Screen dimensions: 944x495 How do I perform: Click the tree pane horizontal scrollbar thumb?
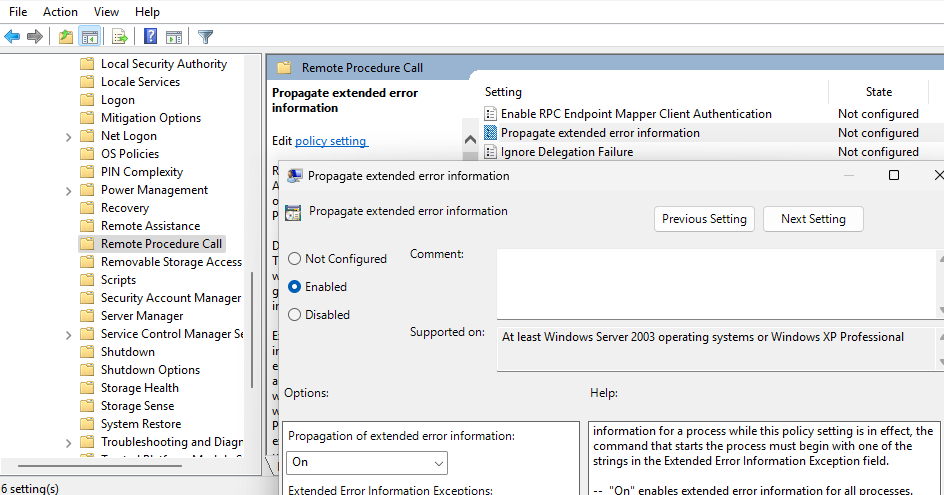tap(99, 465)
